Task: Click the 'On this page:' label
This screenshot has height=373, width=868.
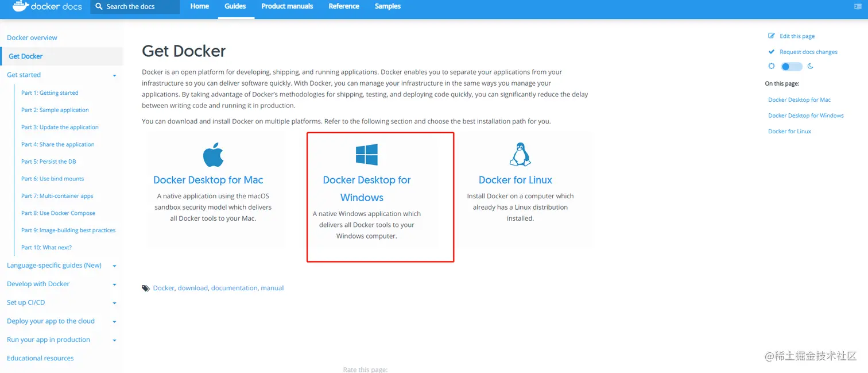Action: (x=782, y=84)
